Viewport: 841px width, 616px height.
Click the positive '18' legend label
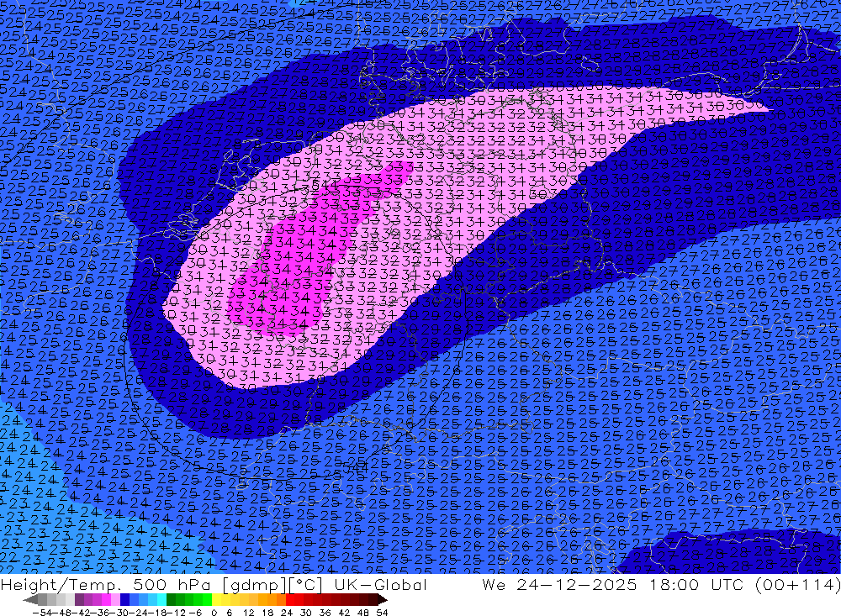tap(268, 613)
